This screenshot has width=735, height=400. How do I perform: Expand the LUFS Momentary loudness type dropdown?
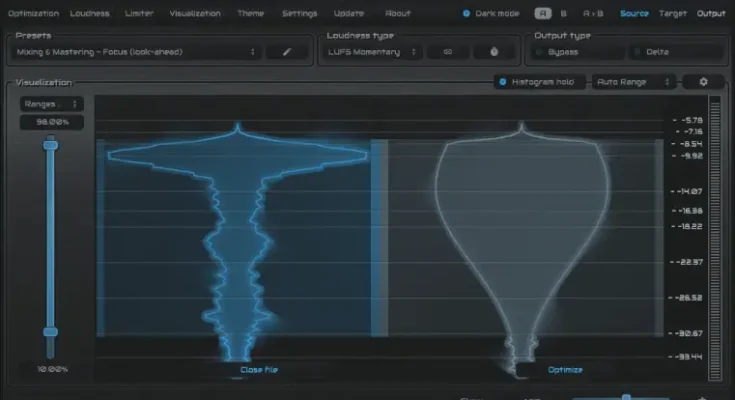tap(369, 51)
